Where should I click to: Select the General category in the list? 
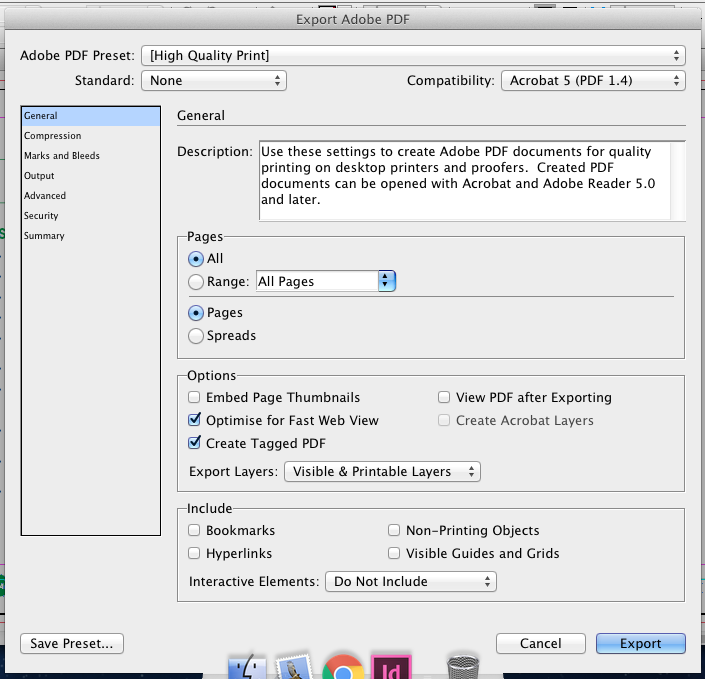click(x=90, y=116)
